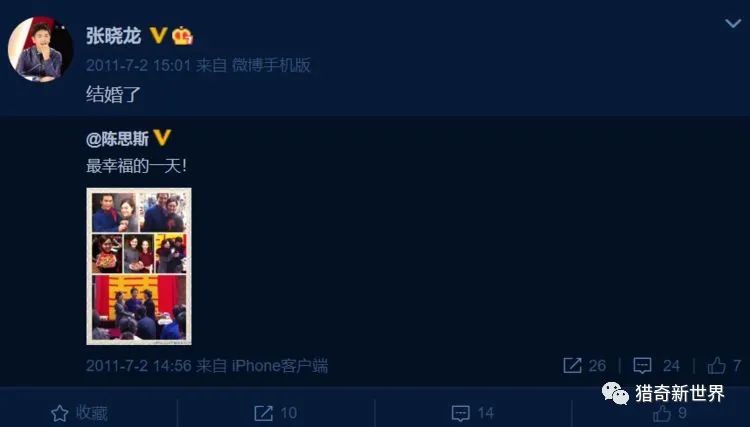
Task: Open the @陈思斯 mention link
Action: point(117,139)
